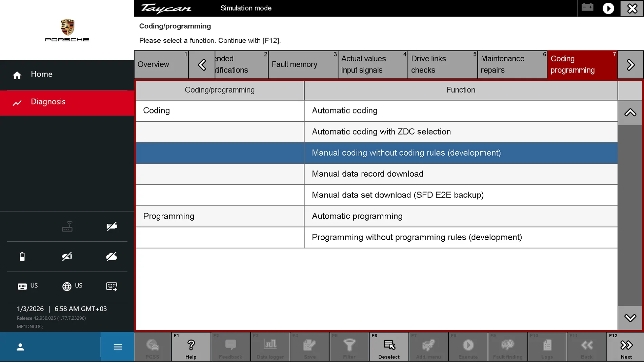The height and width of the screenshot is (362, 644).
Task: Click the play button in title bar
Action: pos(608,8)
